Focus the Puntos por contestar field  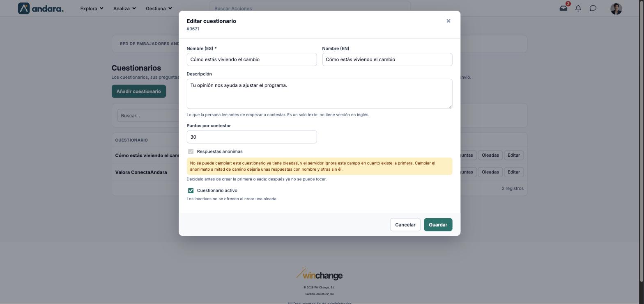point(252,137)
